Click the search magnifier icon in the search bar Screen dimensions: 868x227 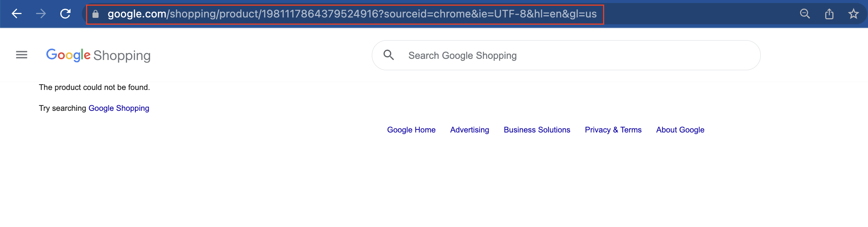point(390,55)
